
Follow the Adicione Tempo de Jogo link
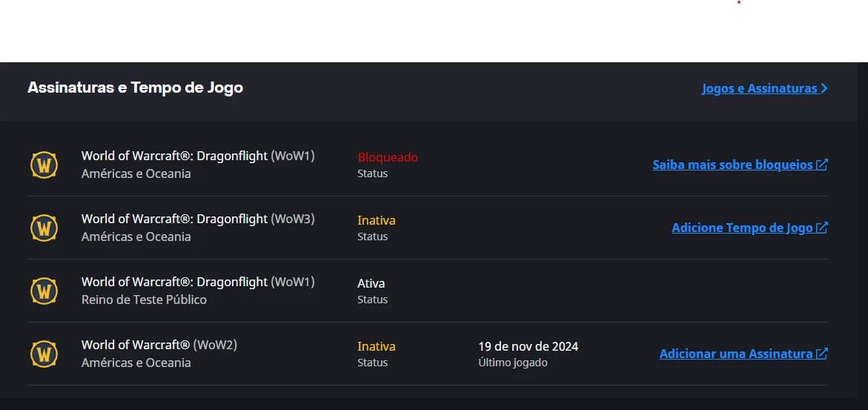tap(742, 228)
